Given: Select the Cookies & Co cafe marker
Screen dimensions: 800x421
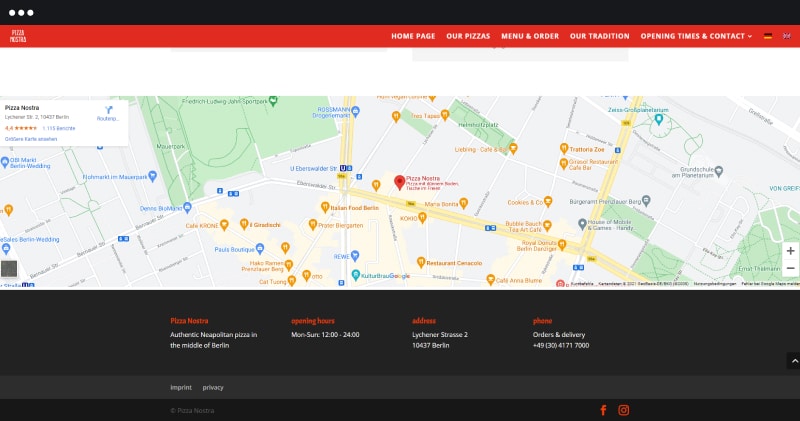Looking at the screenshot, I should pyautogui.click(x=548, y=202).
